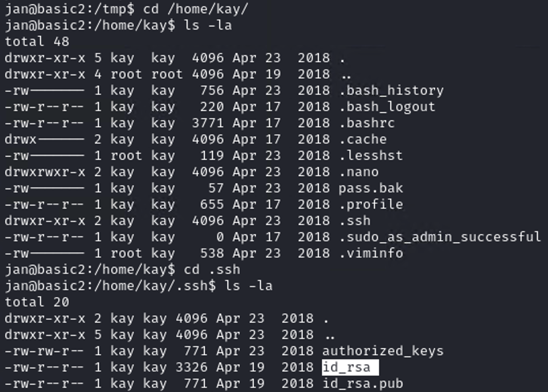Viewport: 548px width, 392px height.
Task: Click the 3771 file size of .bashrc
Action: (x=207, y=123)
